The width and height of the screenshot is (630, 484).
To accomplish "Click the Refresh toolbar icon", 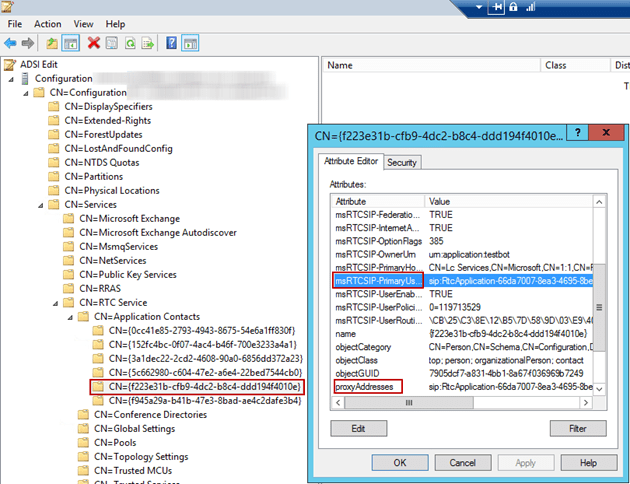I will pyautogui.click(x=129, y=43).
